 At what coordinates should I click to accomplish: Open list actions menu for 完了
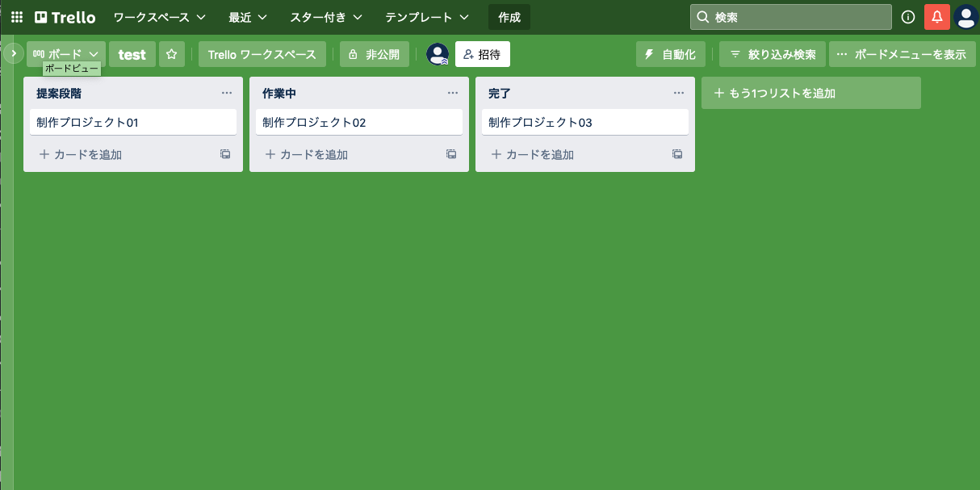click(x=679, y=93)
